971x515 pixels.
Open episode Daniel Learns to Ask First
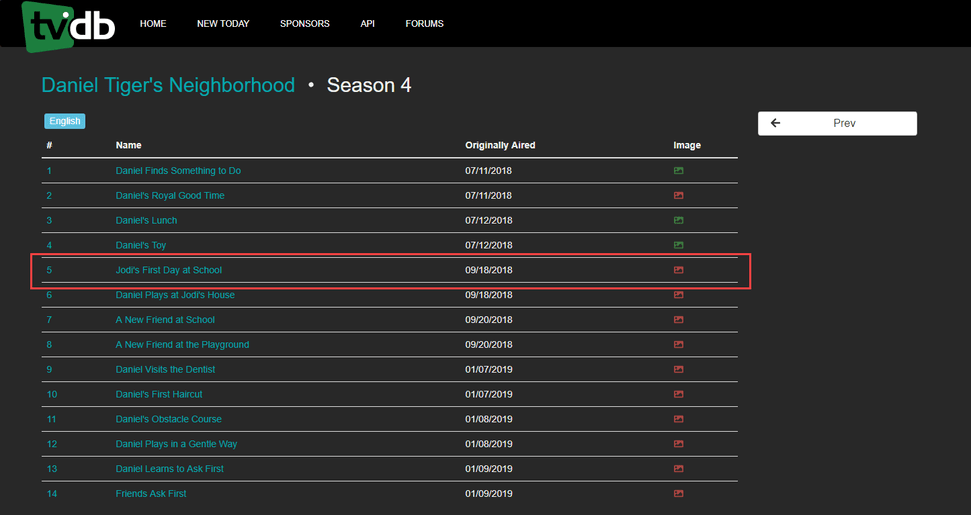[170, 469]
